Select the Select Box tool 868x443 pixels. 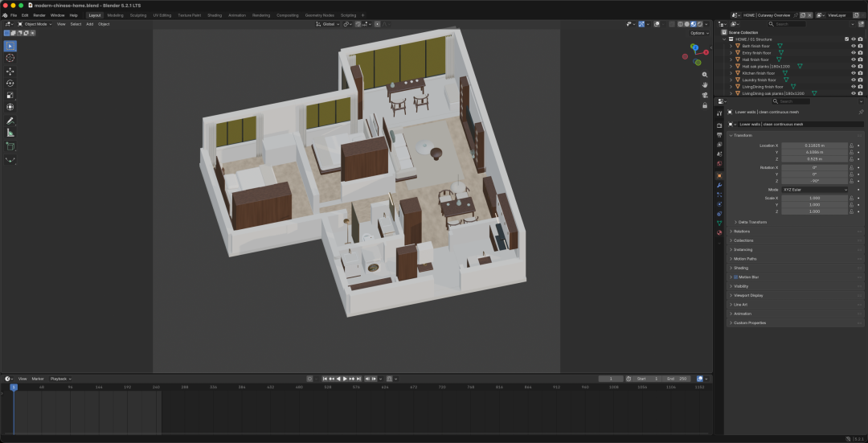pyautogui.click(x=10, y=46)
